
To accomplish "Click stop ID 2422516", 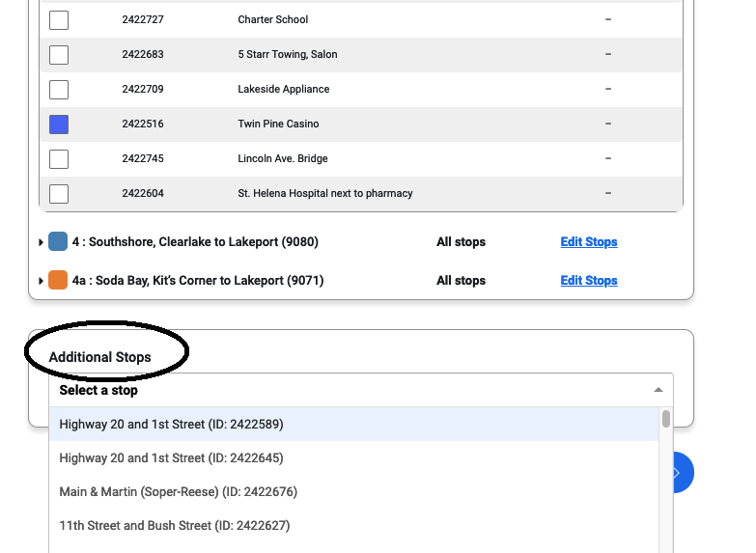I will pyautogui.click(x=143, y=124).
